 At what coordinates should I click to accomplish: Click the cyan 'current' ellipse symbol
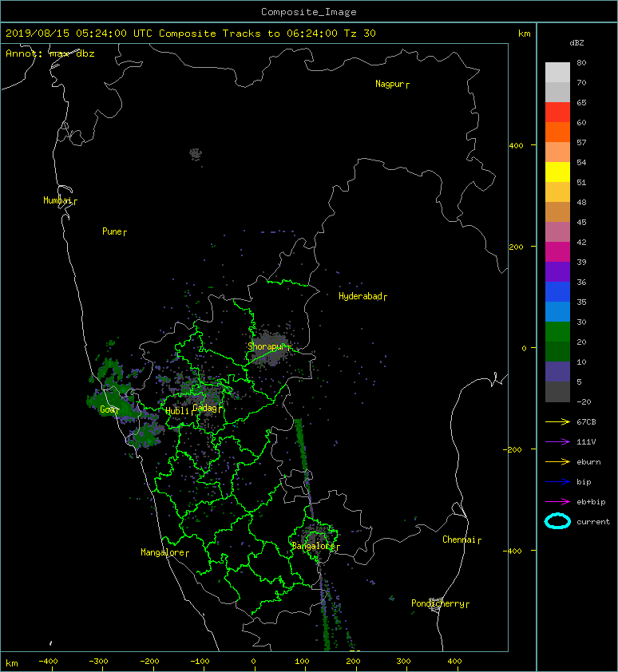pos(557,522)
